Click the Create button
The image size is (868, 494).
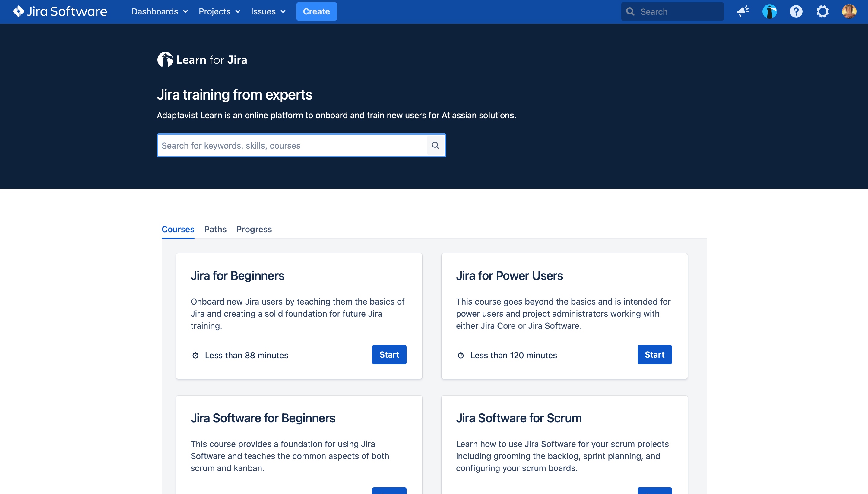click(316, 11)
